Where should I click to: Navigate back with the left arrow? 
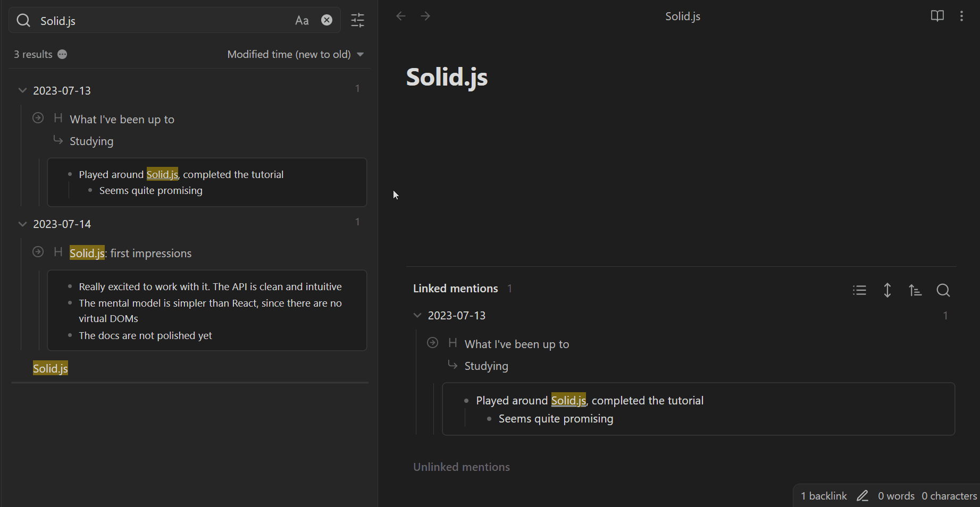tap(401, 16)
